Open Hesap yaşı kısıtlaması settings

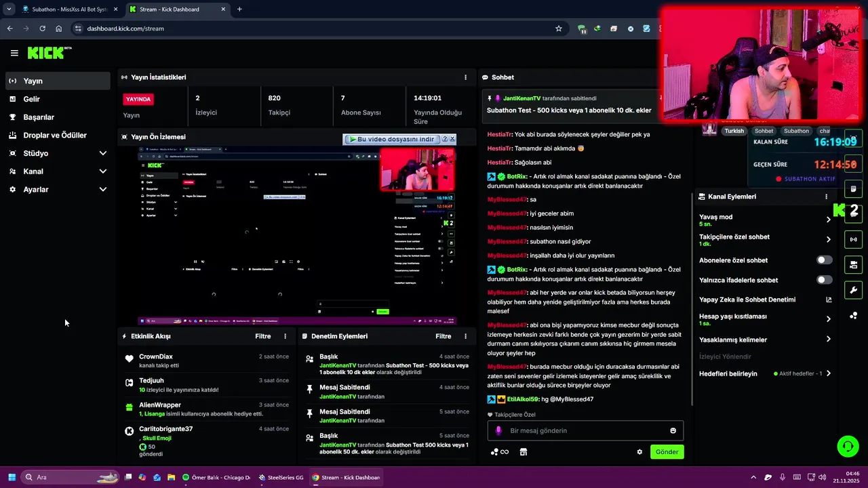pos(764,319)
